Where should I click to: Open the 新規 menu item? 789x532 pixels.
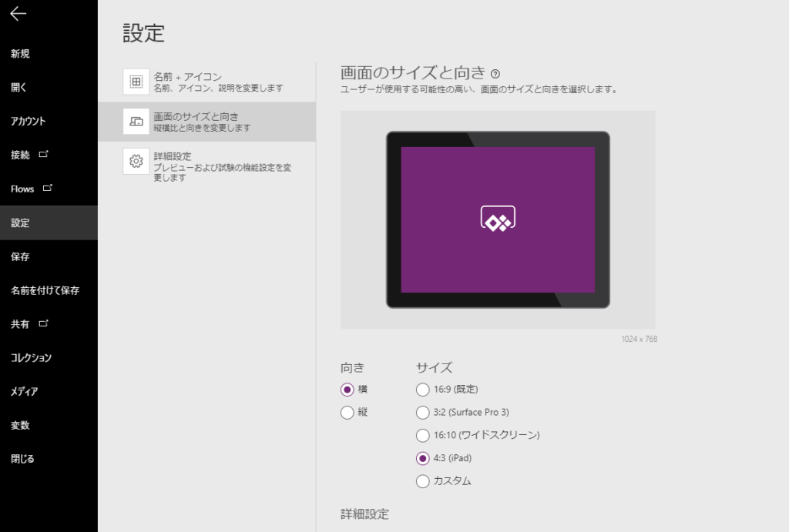tap(21, 54)
